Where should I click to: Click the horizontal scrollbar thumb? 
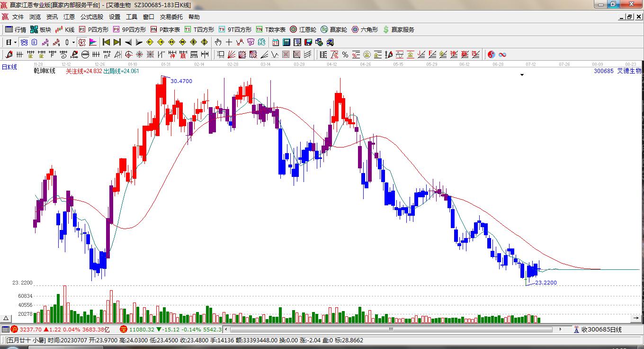391,329
